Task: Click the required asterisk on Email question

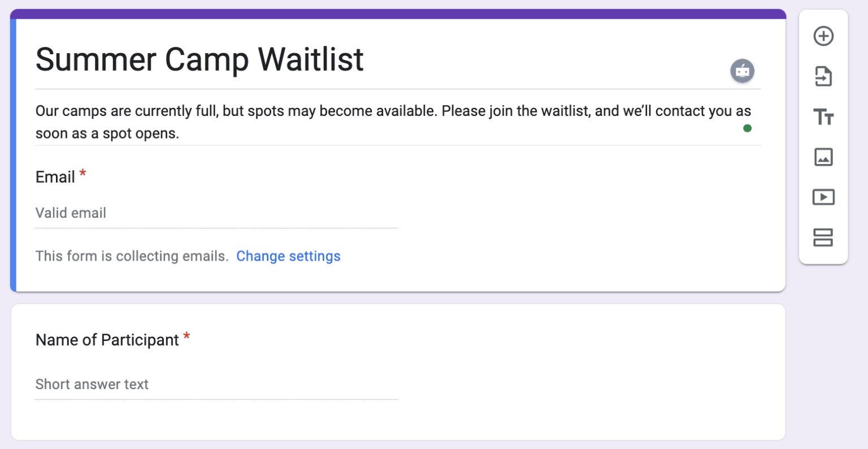Action: tap(83, 174)
